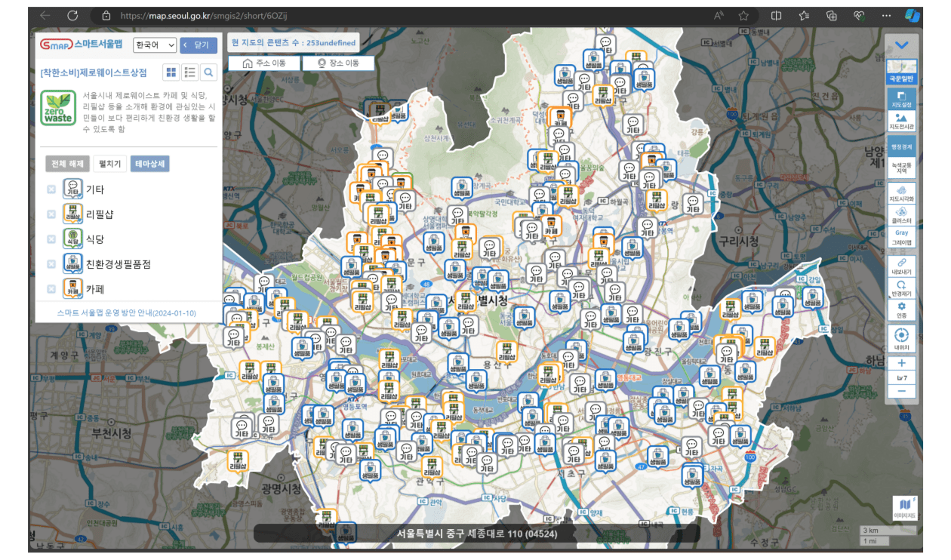Add page to favorites star icon
Viewport: 951px width, 560px height.
coord(743,15)
